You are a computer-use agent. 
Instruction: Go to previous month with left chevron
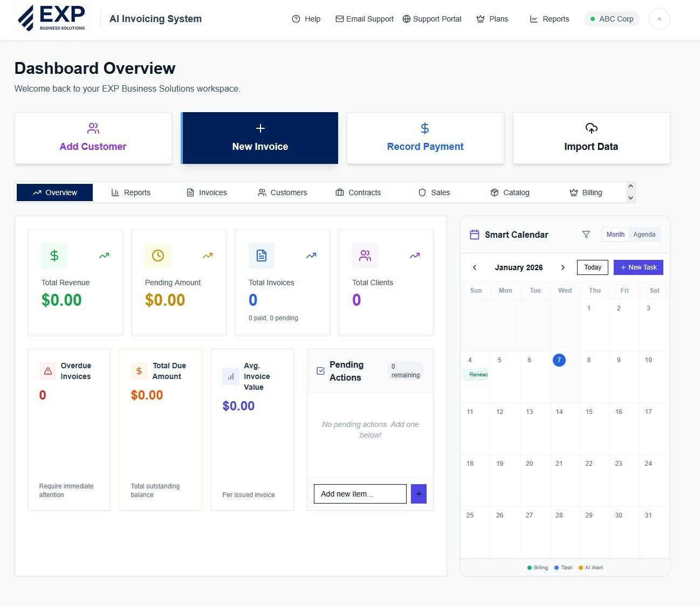[475, 267]
